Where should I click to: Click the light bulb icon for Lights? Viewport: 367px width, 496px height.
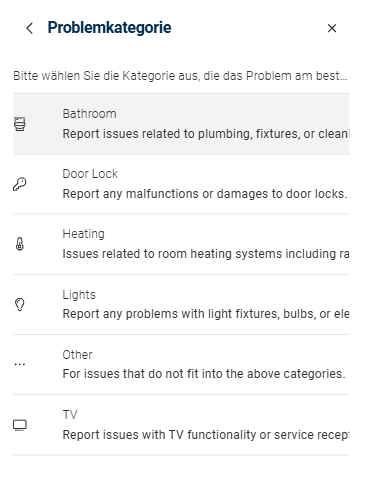(20, 304)
